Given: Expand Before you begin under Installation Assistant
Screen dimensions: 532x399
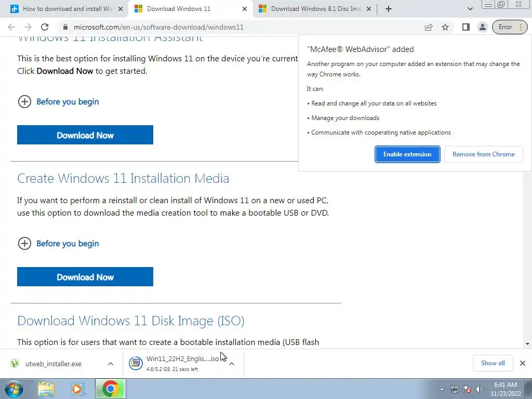Looking at the screenshot, I should (x=58, y=101).
